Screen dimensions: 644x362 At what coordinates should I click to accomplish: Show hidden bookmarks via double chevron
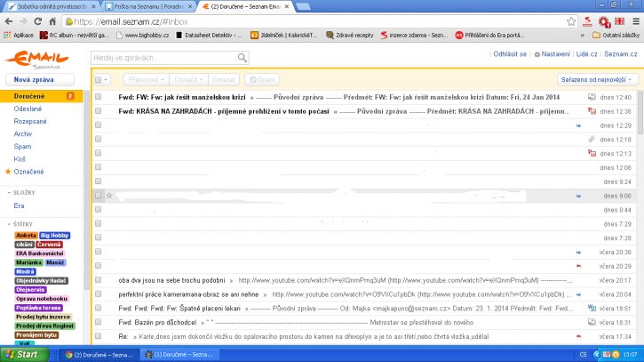(583, 36)
